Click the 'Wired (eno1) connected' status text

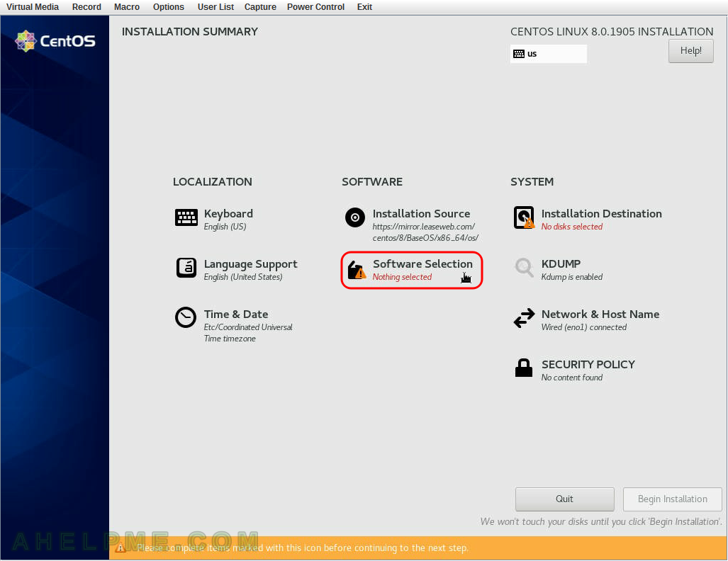584,327
